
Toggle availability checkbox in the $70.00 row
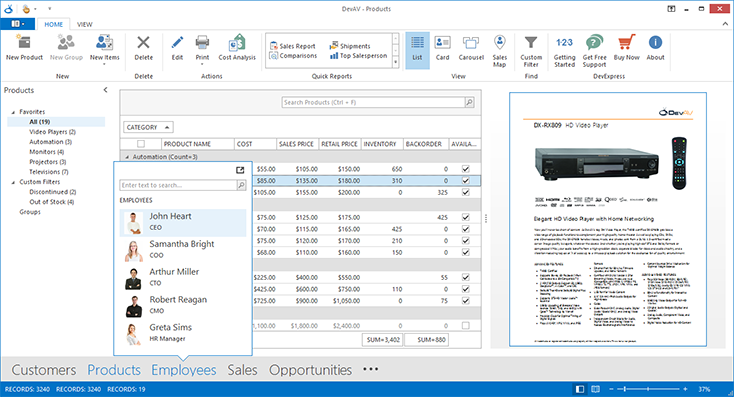[465, 229]
